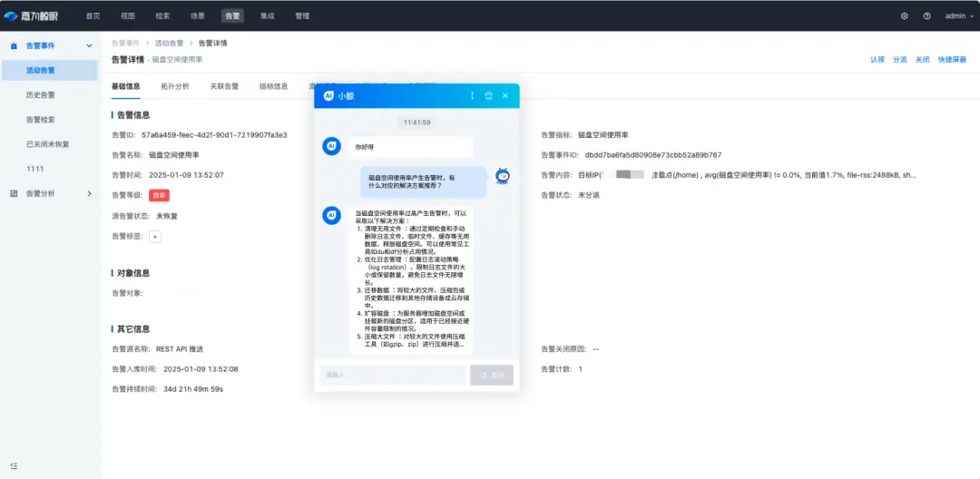Close the 小鲸 chat window
The image size is (980, 479).
(x=505, y=95)
